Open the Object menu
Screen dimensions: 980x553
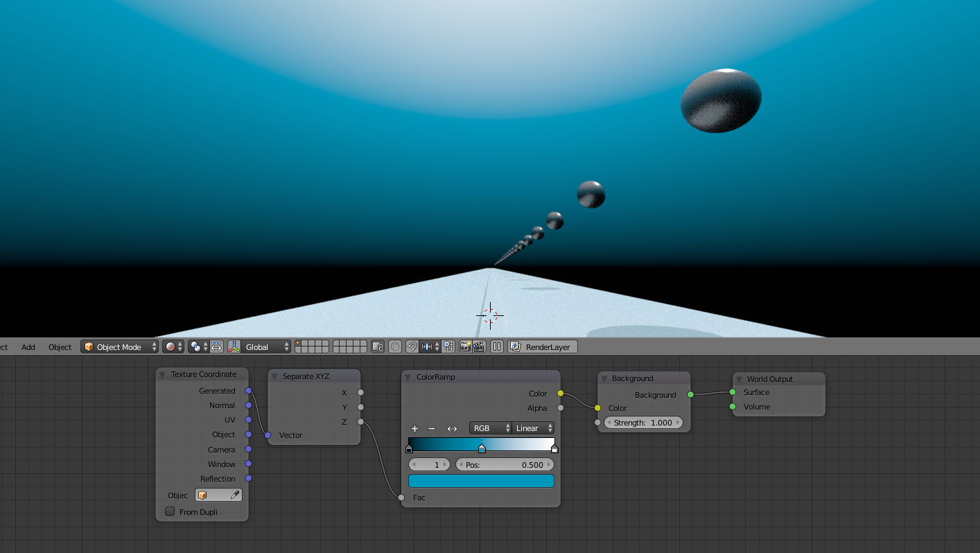(x=60, y=347)
